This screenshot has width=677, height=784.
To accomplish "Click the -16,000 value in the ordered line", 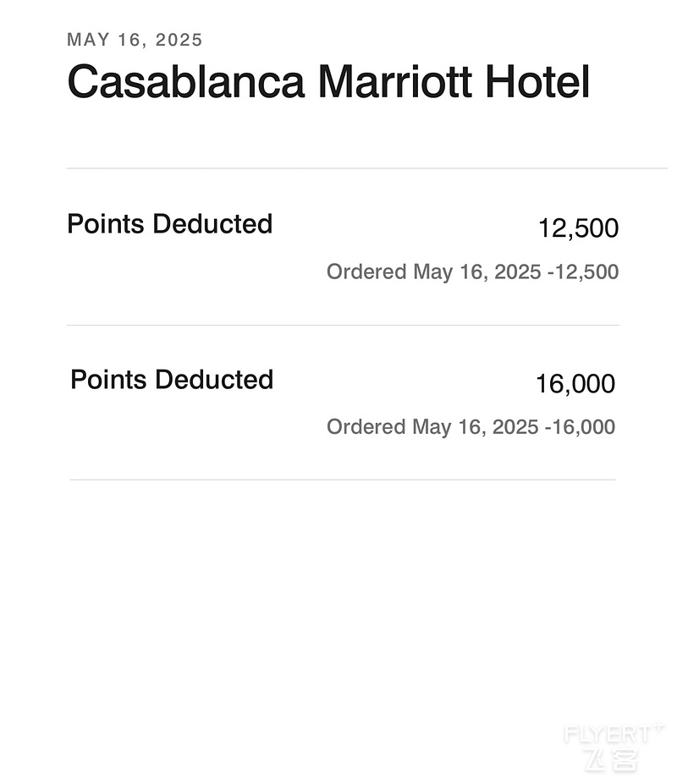I will coord(581,426).
